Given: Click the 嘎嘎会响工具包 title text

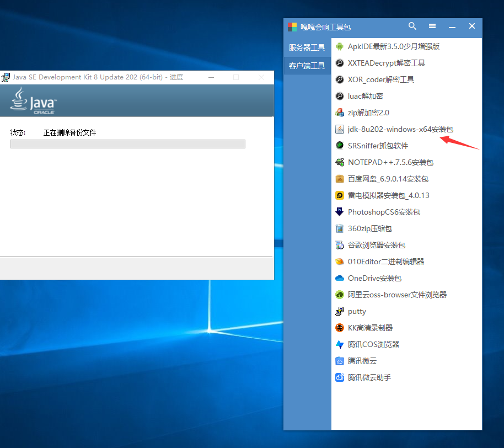Looking at the screenshot, I should [x=325, y=27].
